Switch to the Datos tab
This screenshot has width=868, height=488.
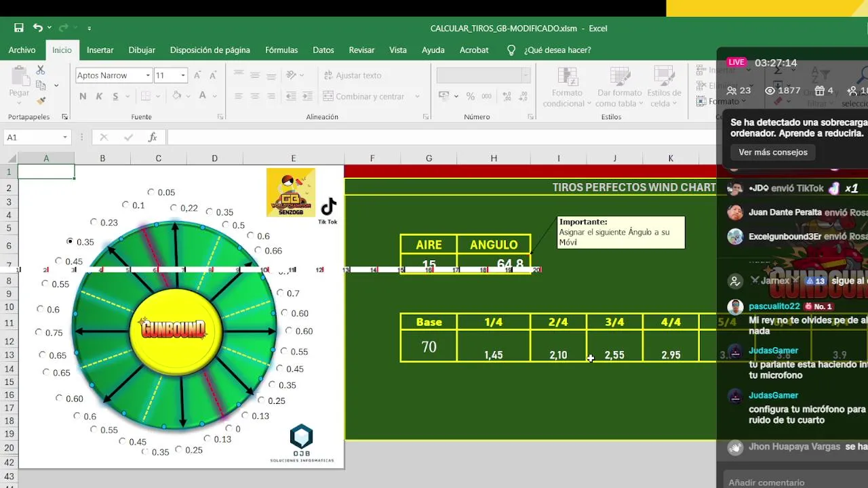323,50
